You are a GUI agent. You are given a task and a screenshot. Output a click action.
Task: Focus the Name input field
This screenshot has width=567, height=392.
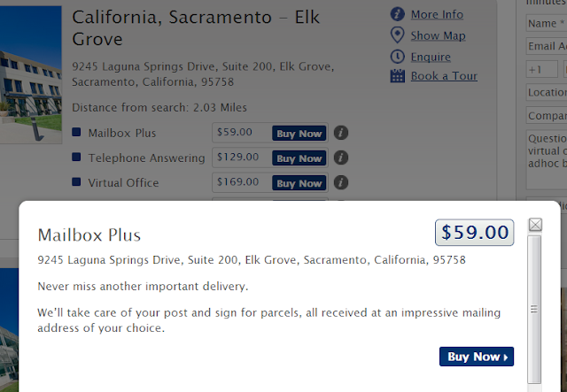546,24
